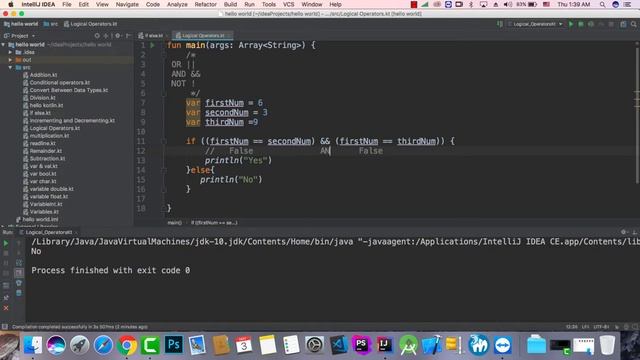Open PhpStorm from the Dock
The width and height of the screenshot is (640, 360).
[x=361, y=345]
